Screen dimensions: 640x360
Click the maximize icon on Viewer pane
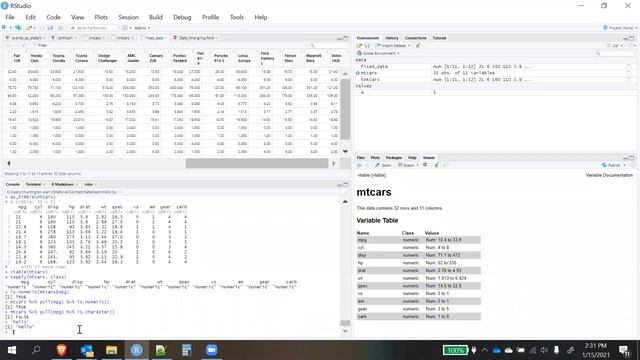tap(632, 158)
